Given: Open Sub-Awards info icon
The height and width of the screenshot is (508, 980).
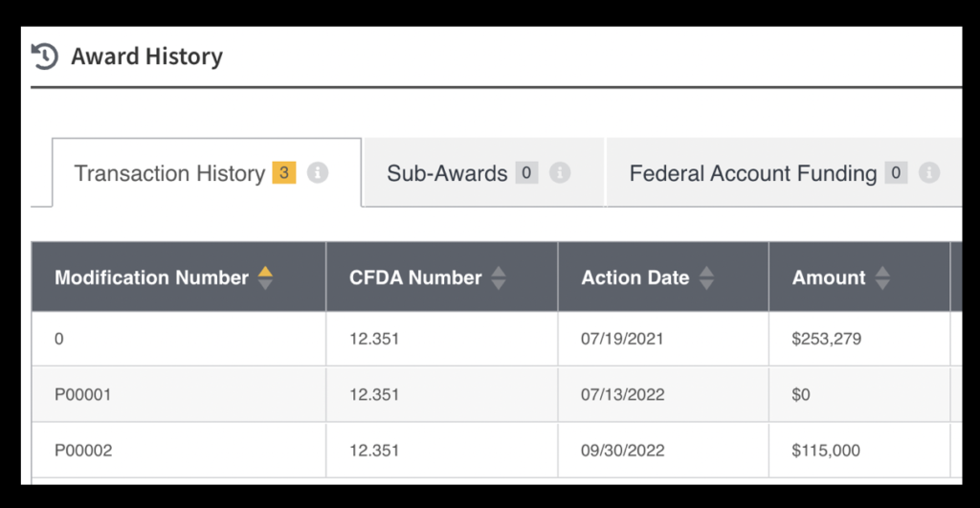Looking at the screenshot, I should point(559,172).
